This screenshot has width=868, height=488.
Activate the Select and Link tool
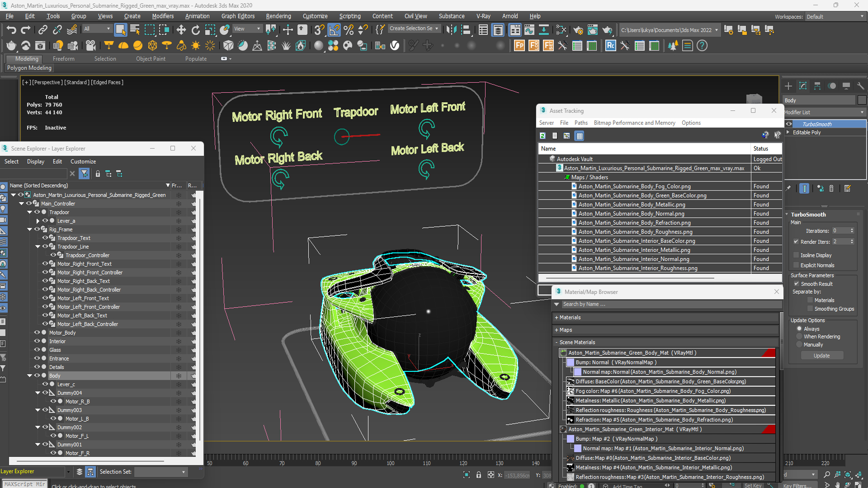pyautogui.click(x=42, y=30)
